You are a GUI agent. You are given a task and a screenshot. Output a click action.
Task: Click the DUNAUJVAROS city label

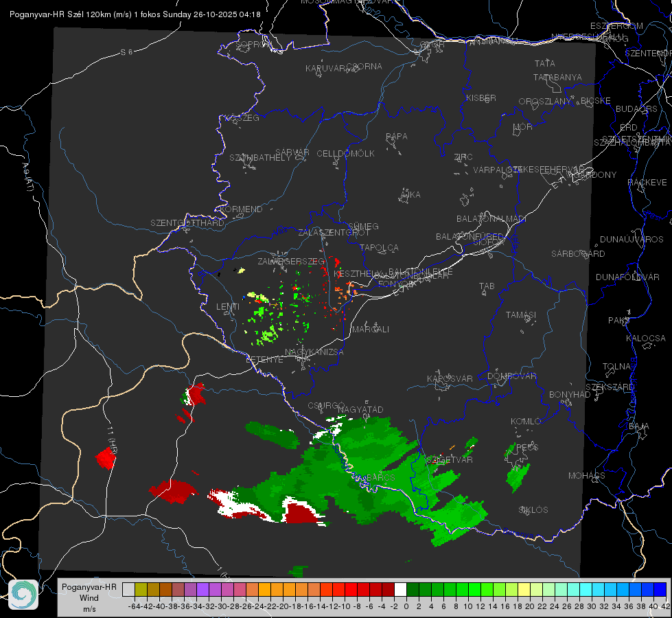coord(632,240)
